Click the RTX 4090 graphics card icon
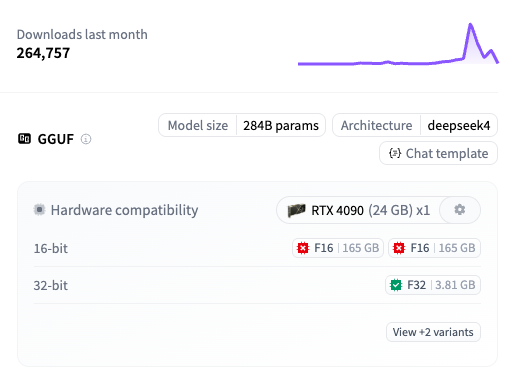 tap(296, 210)
